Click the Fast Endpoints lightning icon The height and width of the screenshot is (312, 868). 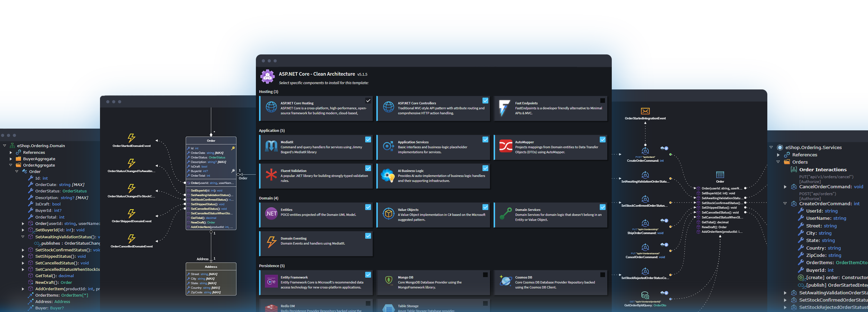click(x=504, y=108)
